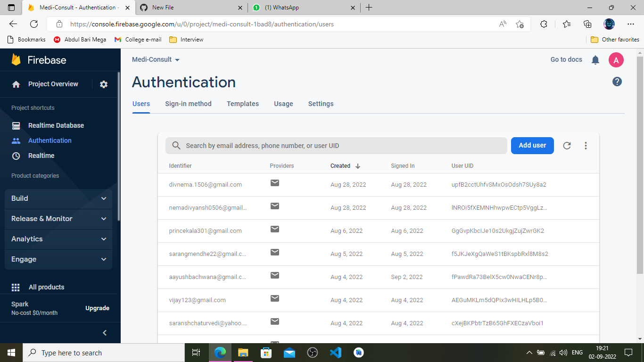
Task: Click the Add user button
Action: (532, 146)
